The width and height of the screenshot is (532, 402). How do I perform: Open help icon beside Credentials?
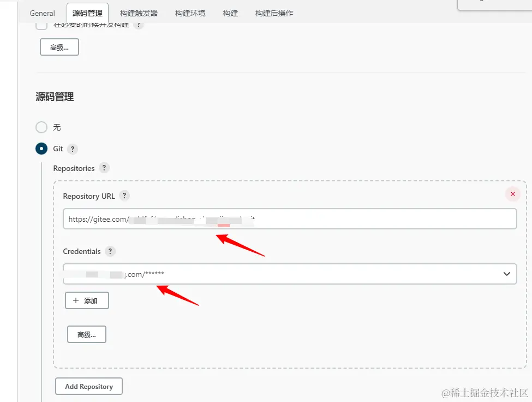click(x=110, y=251)
